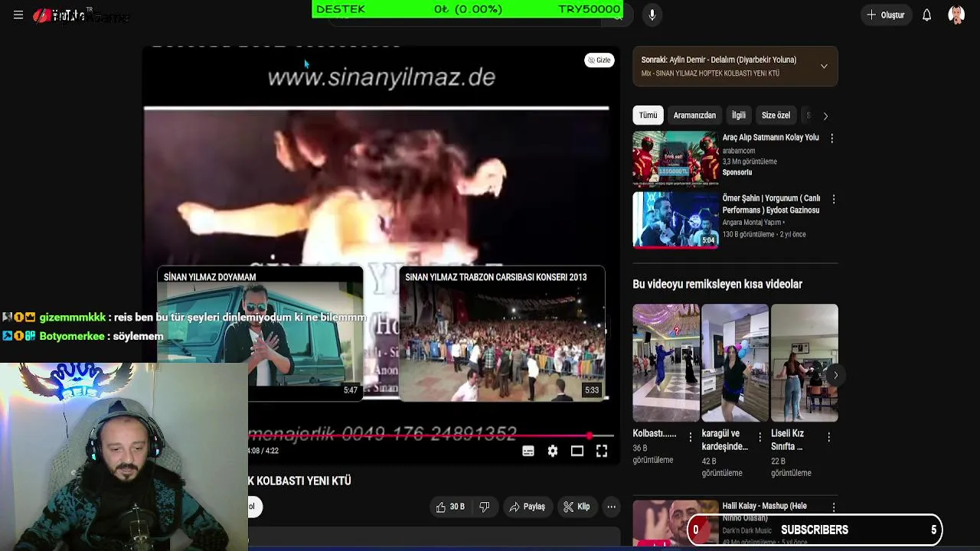The image size is (980, 551).
Task: Click the Ömer Şahin Yorgunum video title
Action: [771, 204]
